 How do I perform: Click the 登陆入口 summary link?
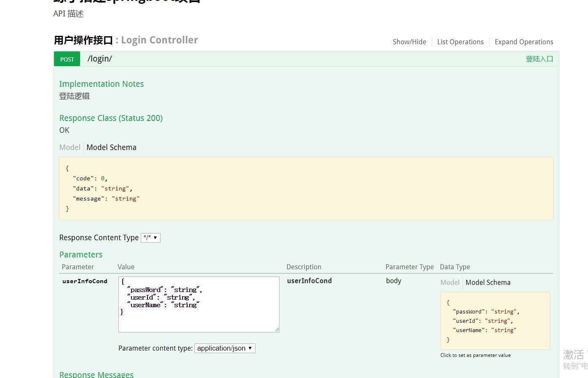[x=539, y=59]
